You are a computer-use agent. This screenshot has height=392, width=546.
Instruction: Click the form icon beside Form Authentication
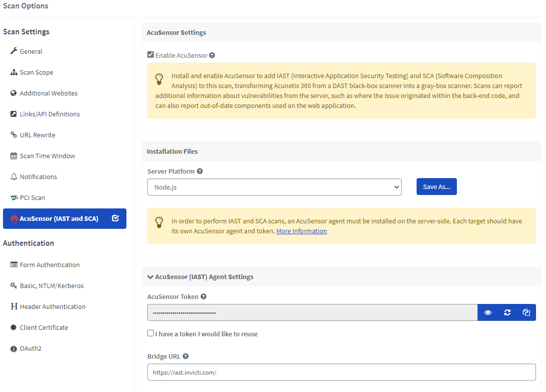[x=13, y=265]
